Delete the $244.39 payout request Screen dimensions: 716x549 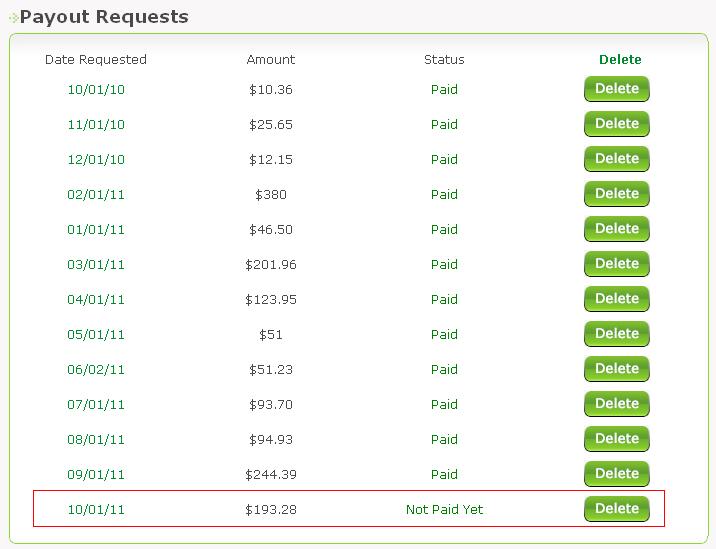(x=616, y=474)
